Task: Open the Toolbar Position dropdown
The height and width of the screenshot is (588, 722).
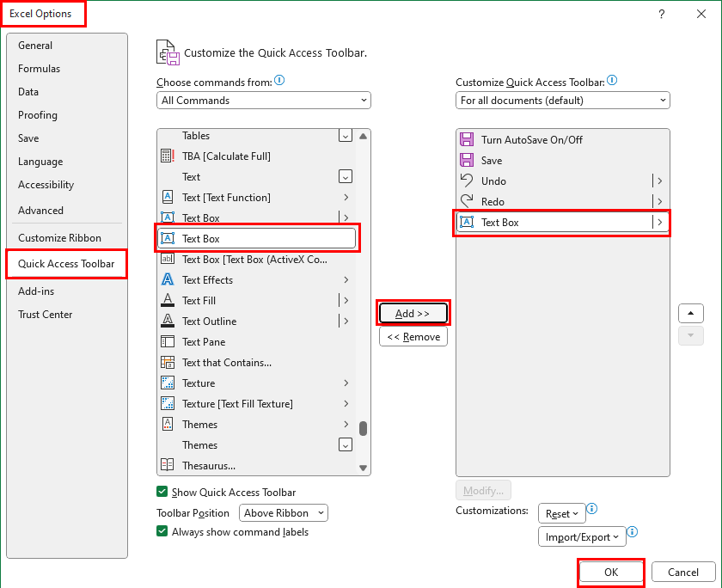Action: (x=283, y=512)
